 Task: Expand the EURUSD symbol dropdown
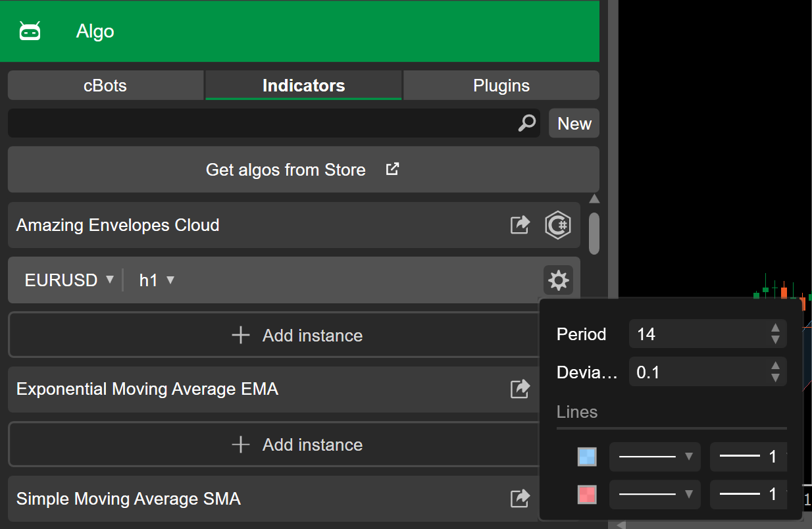click(x=69, y=280)
